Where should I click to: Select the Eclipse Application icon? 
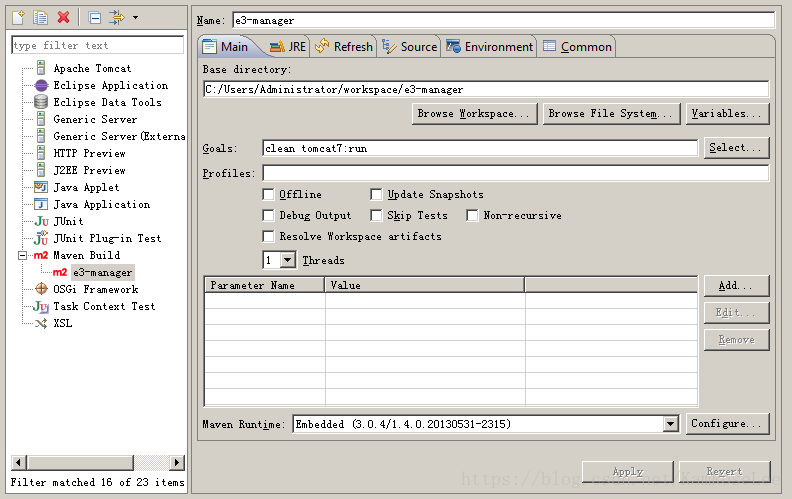pos(41,85)
